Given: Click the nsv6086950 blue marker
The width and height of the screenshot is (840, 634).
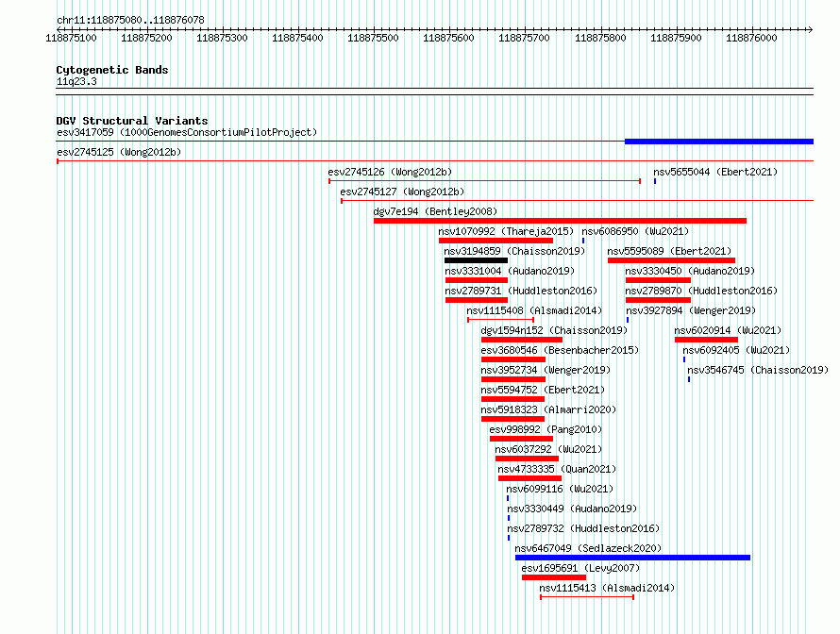Looking at the screenshot, I should tap(583, 241).
